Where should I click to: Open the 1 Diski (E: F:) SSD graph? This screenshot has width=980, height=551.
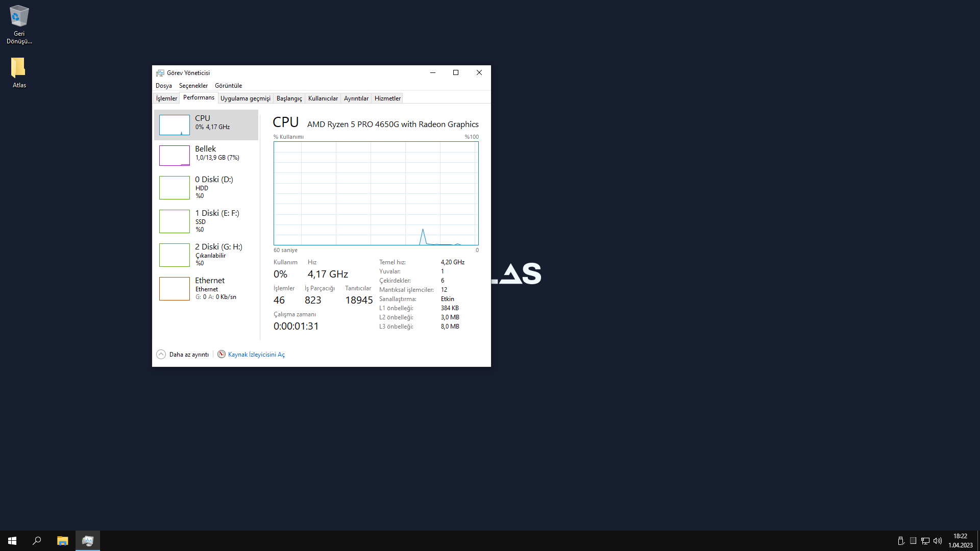click(175, 221)
